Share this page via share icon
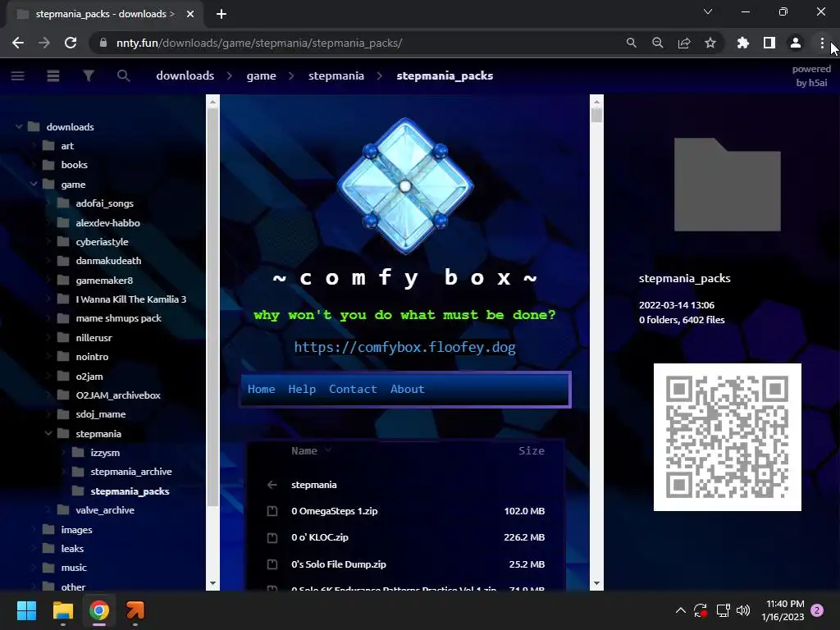 684,43
